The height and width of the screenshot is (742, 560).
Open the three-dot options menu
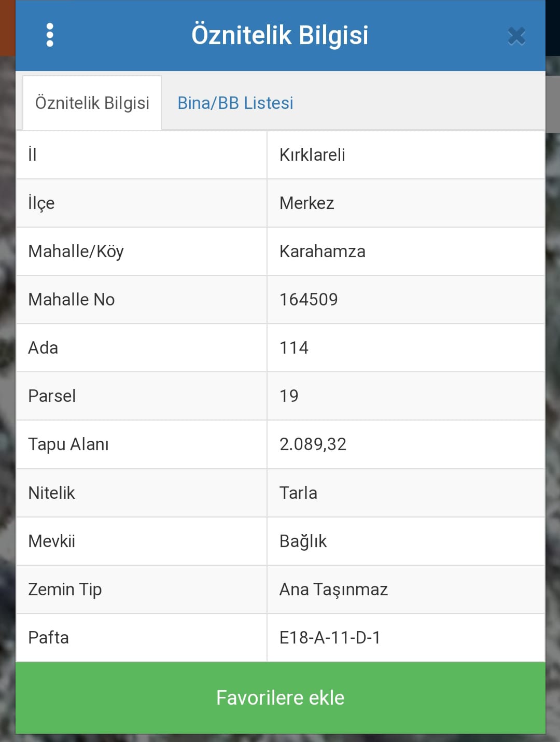(50, 35)
